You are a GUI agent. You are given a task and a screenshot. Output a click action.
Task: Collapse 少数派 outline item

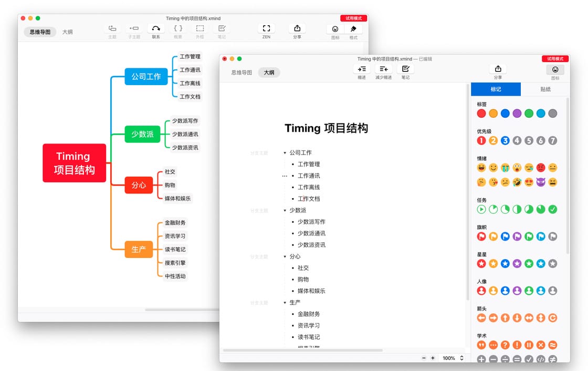click(285, 210)
